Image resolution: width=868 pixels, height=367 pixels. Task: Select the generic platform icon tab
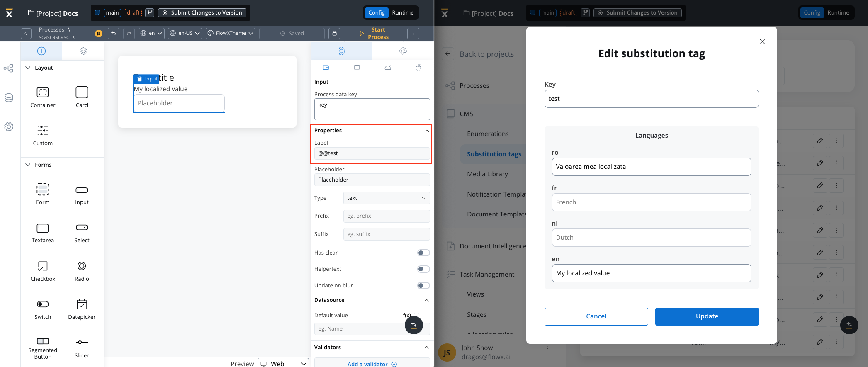tap(326, 68)
